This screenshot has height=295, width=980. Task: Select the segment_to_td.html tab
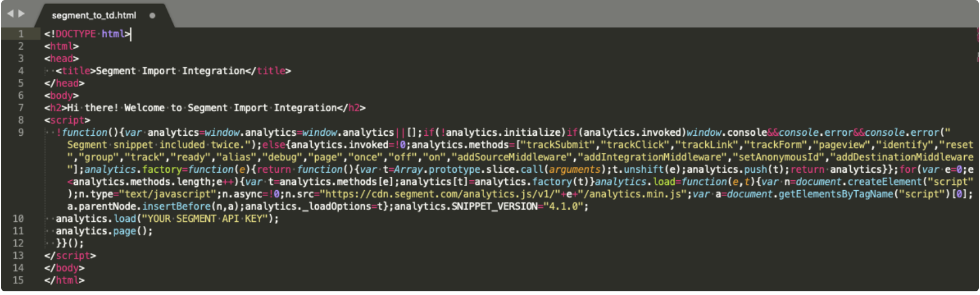94,16
